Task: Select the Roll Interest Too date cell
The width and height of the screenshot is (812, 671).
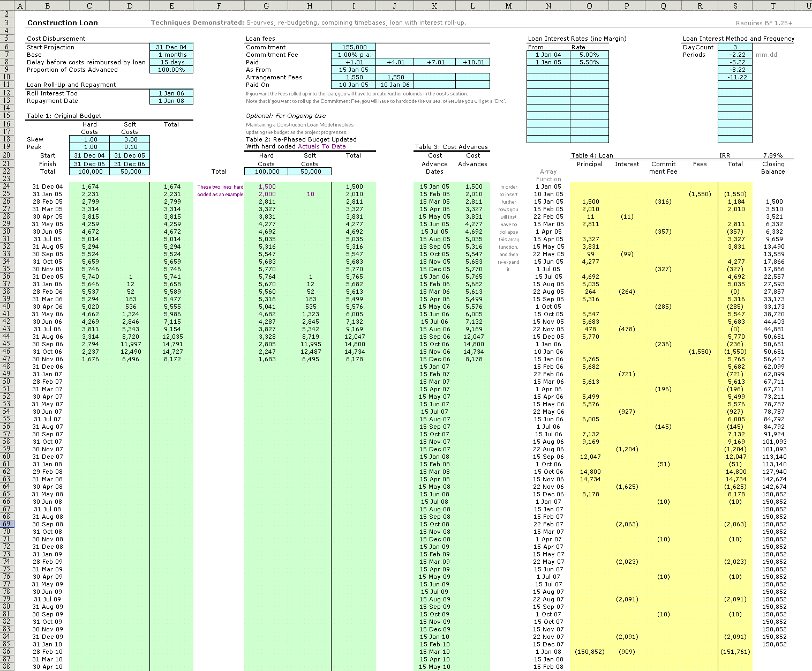Action: tap(171, 93)
